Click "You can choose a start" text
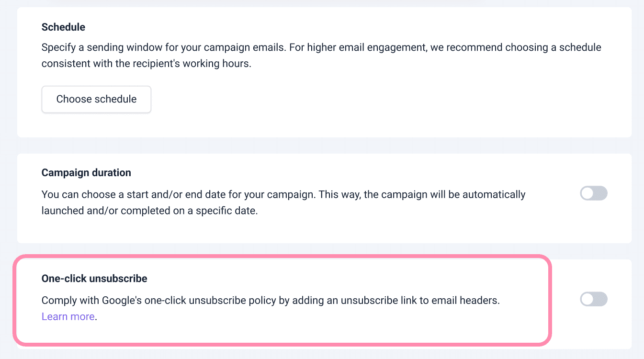Image resolution: width=644 pixels, height=359 pixels. 96,195
